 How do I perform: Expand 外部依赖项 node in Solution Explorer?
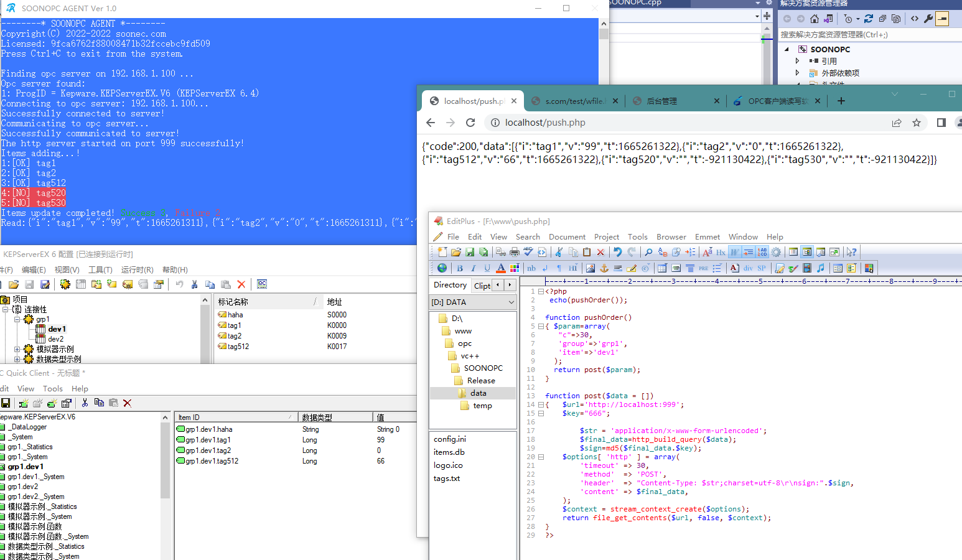798,73
